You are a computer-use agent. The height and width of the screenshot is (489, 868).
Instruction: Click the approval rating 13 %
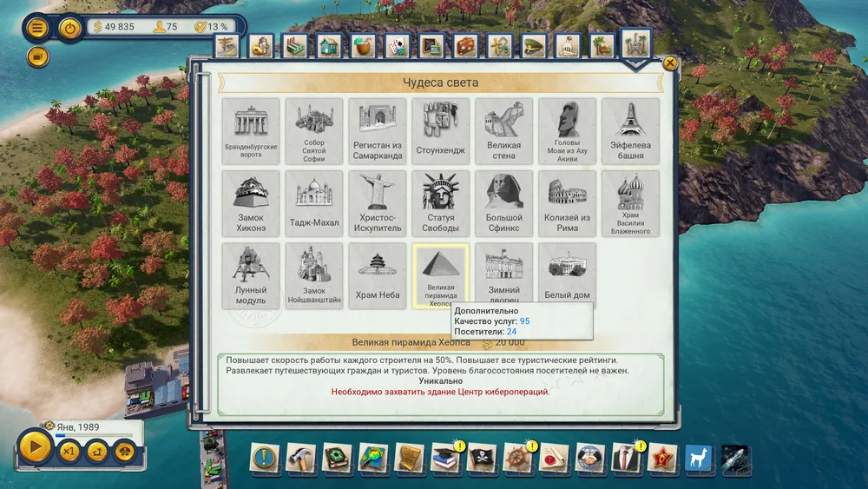212,27
